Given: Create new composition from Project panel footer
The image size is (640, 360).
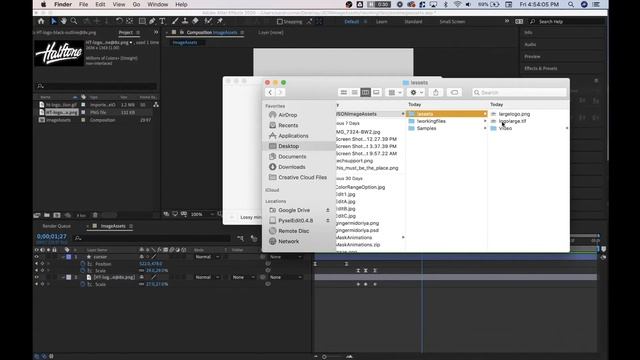Looking at the screenshot, I should [57, 215].
